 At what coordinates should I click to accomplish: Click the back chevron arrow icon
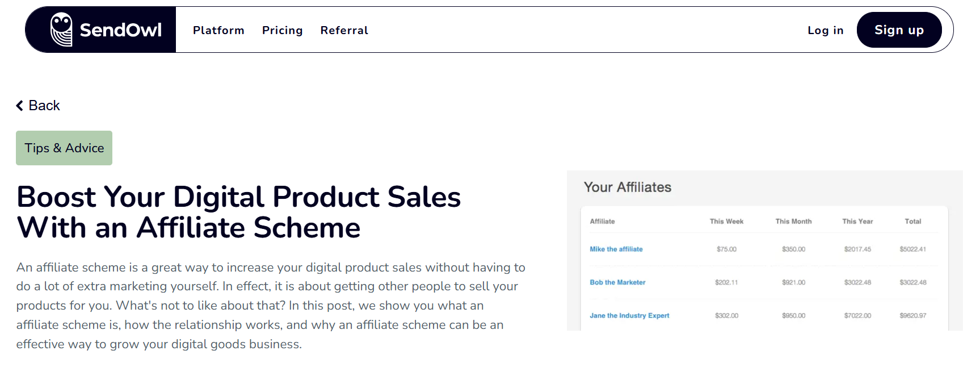point(19,105)
